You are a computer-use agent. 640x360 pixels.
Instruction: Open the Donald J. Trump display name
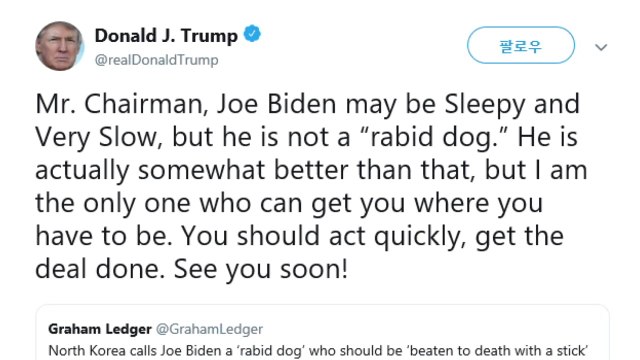click(166, 36)
